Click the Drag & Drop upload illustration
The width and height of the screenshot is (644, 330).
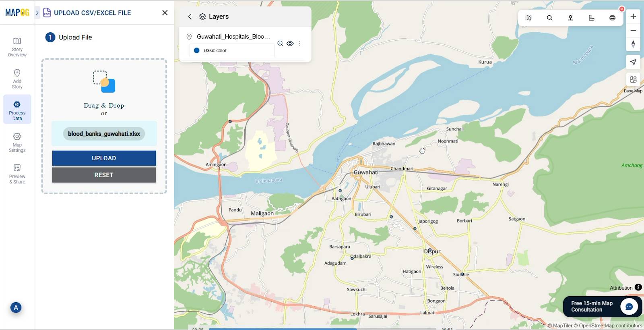coord(104,81)
